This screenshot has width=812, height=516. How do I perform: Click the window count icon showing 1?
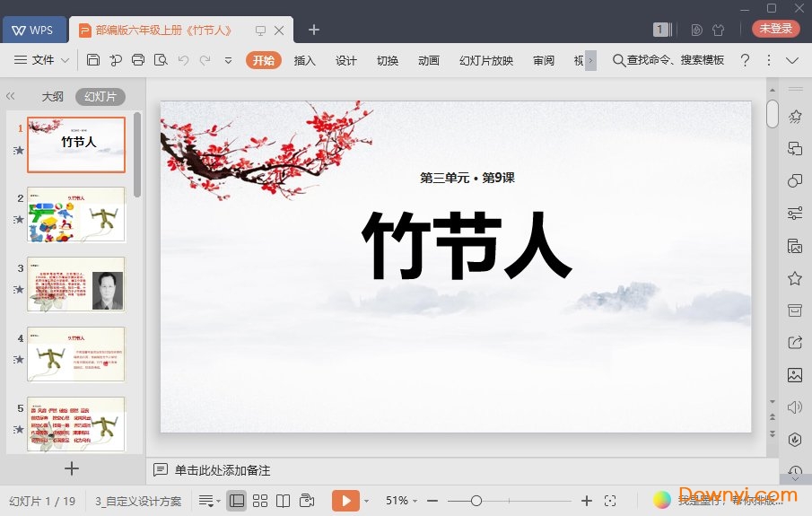(662, 30)
